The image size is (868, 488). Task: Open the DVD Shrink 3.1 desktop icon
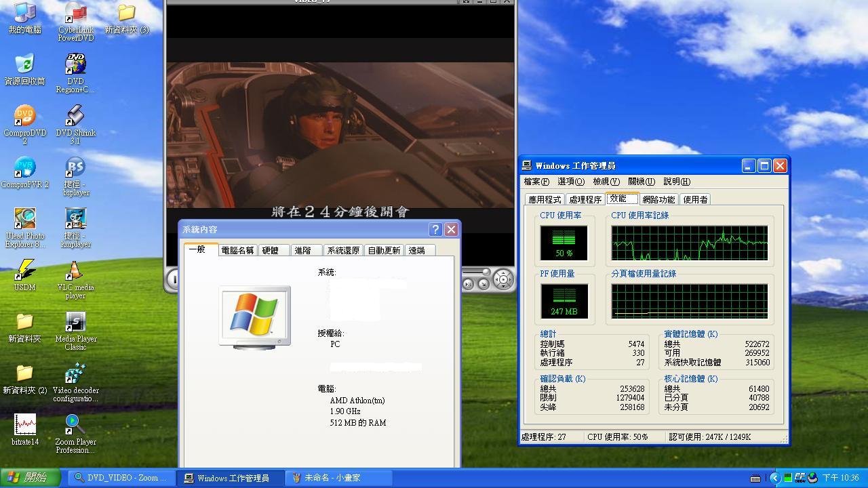point(75,117)
